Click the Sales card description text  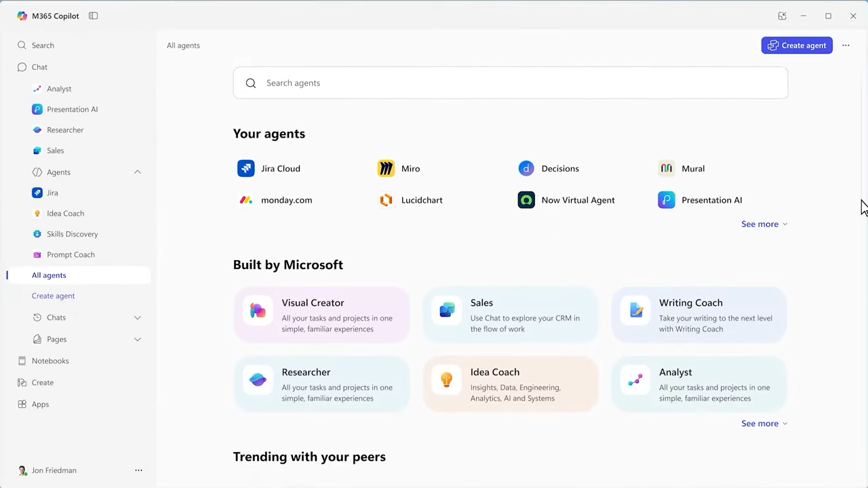point(525,324)
